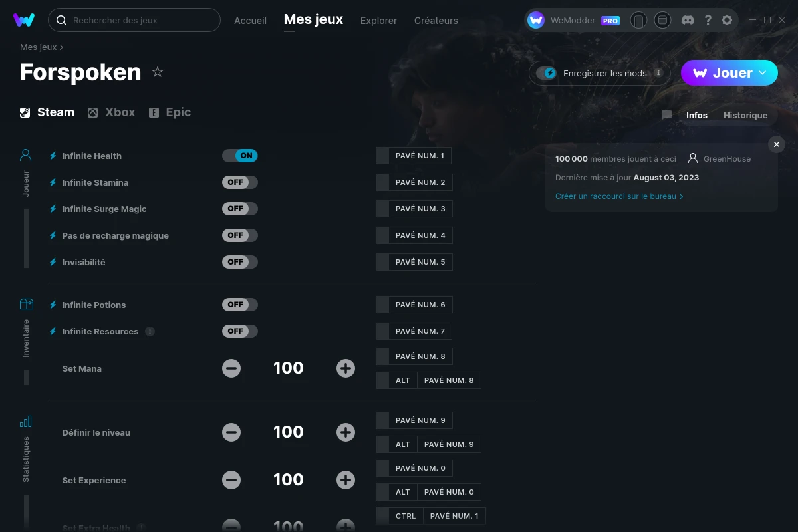This screenshot has height=532, width=798.
Task: Switch to Infos tab
Action: tap(697, 115)
